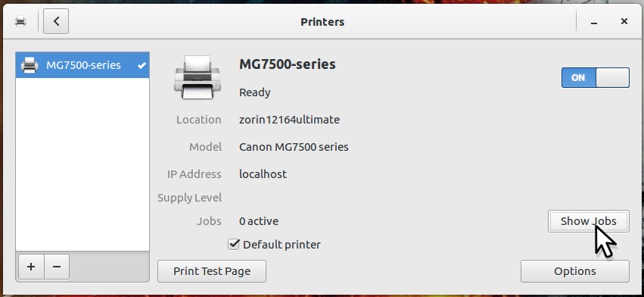Minimize the Printers window
The height and width of the screenshot is (297, 644).
tap(593, 22)
